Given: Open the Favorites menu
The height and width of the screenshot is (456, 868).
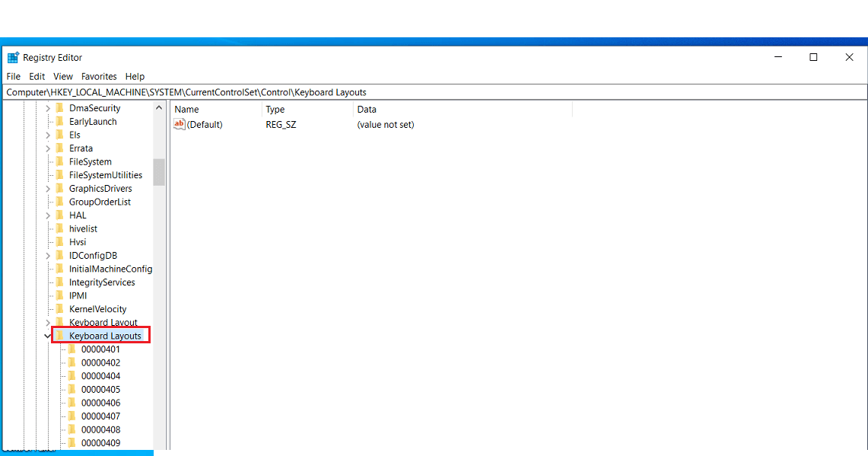Looking at the screenshot, I should pos(99,76).
